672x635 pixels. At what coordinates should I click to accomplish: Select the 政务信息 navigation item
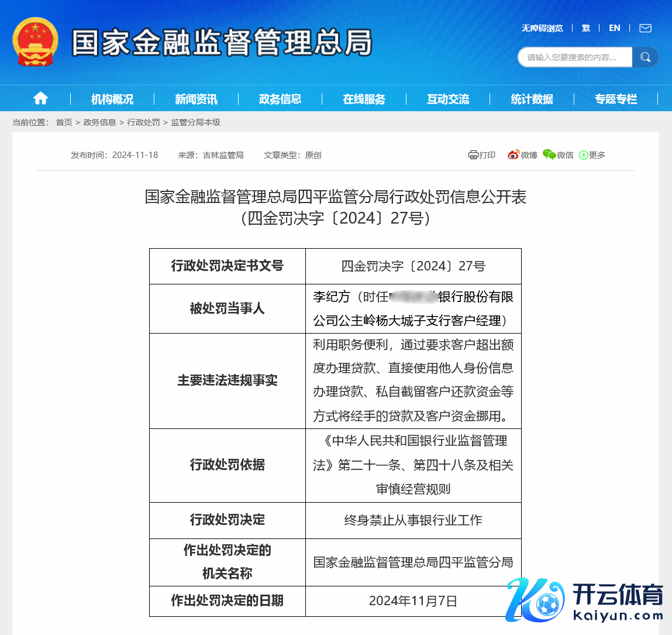pos(280,99)
